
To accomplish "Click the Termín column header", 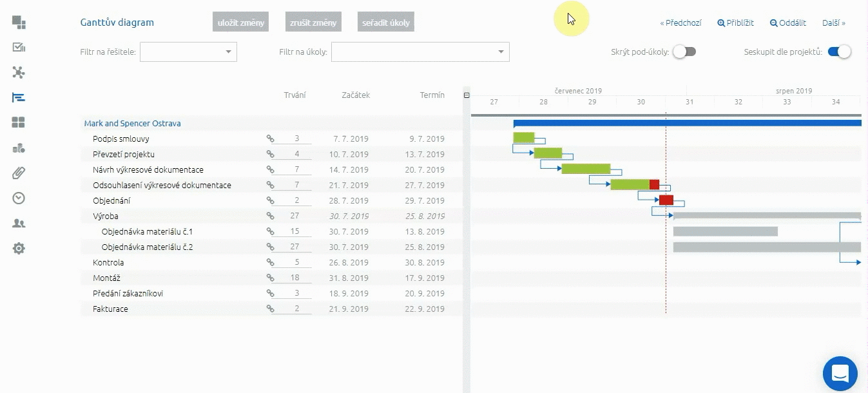I will tap(432, 95).
